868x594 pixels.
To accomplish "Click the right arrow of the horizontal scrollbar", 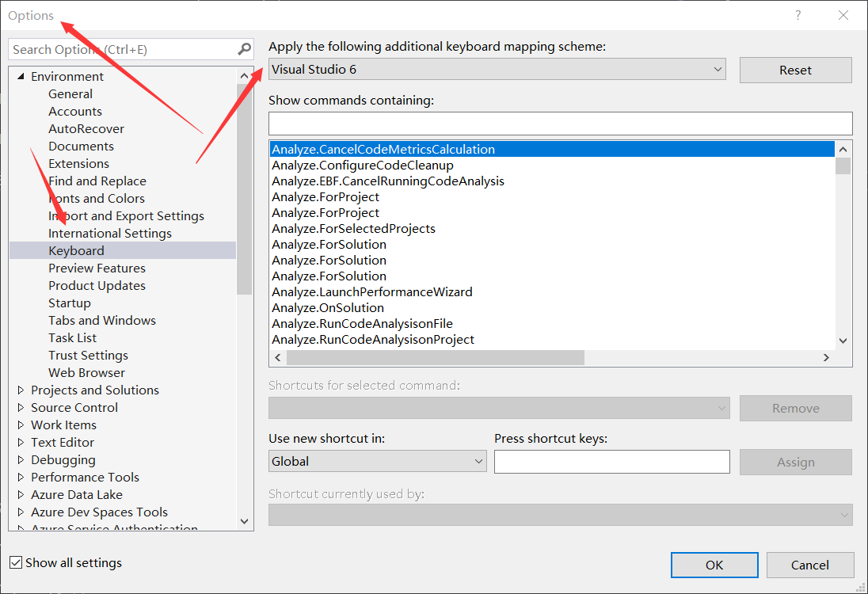I will tap(826, 357).
